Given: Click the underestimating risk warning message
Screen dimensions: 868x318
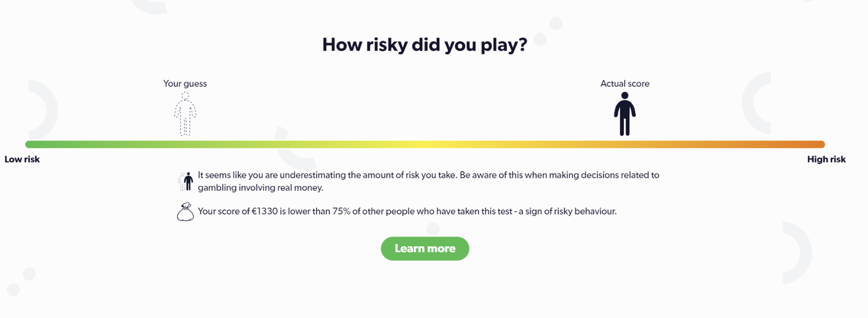Looking at the screenshot, I should pyautogui.click(x=428, y=181).
